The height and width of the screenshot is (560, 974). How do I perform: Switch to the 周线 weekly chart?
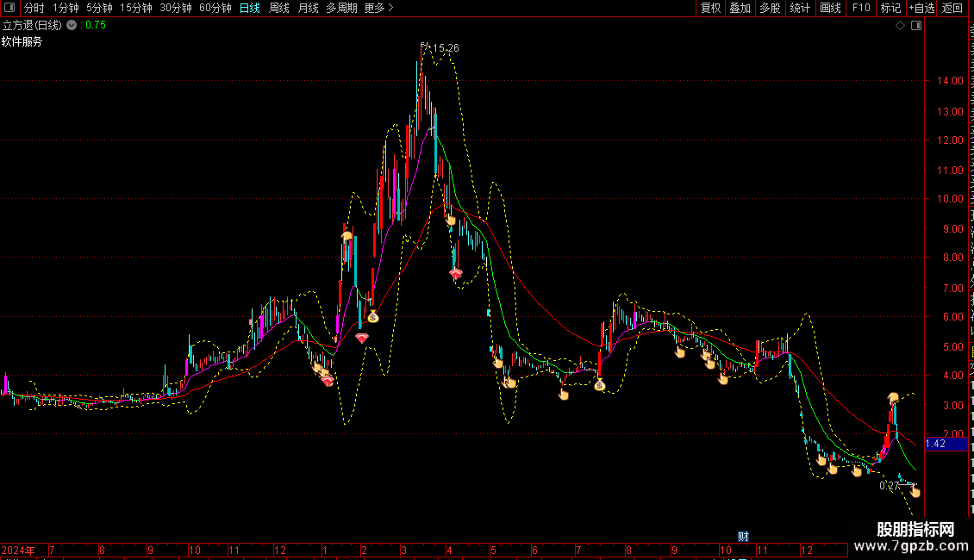pos(279,8)
